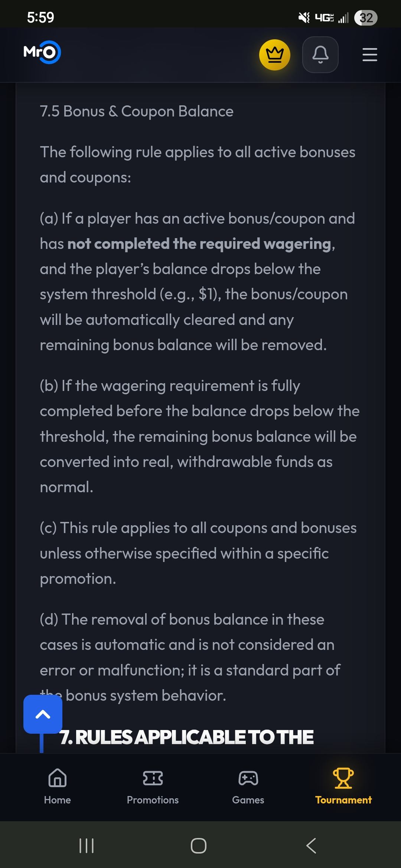Open the hamburger menu

(x=370, y=55)
